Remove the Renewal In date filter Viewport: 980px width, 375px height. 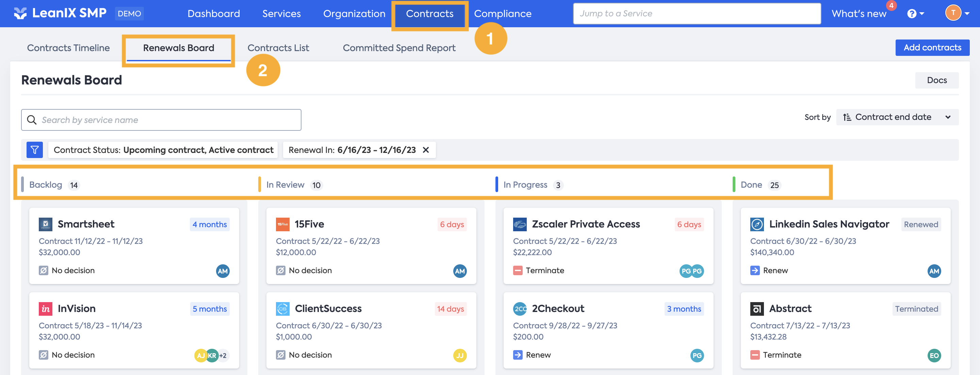point(426,150)
